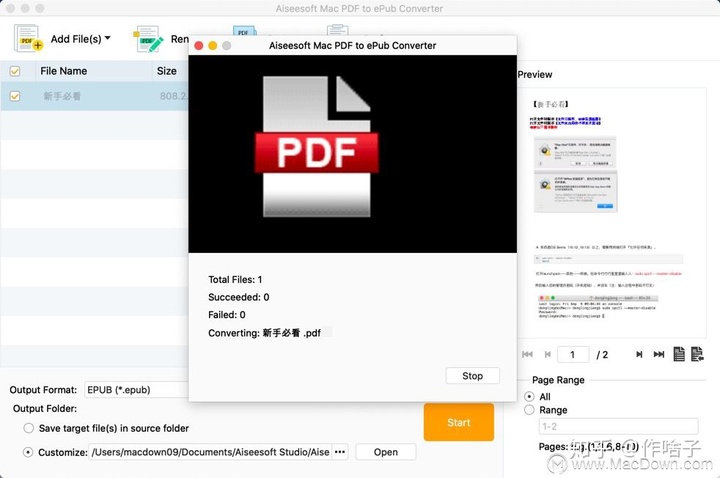
Task: Stop the conversion with Stop button
Action: point(472,376)
